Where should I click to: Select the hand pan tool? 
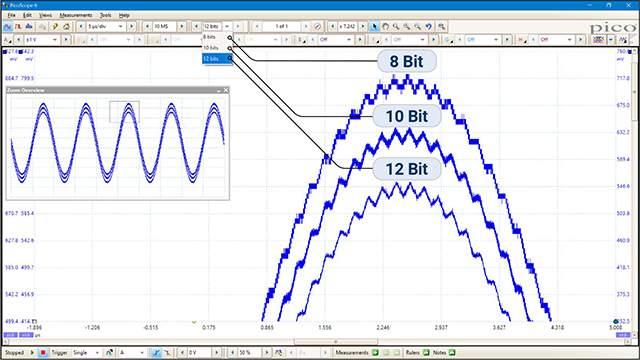385,27
